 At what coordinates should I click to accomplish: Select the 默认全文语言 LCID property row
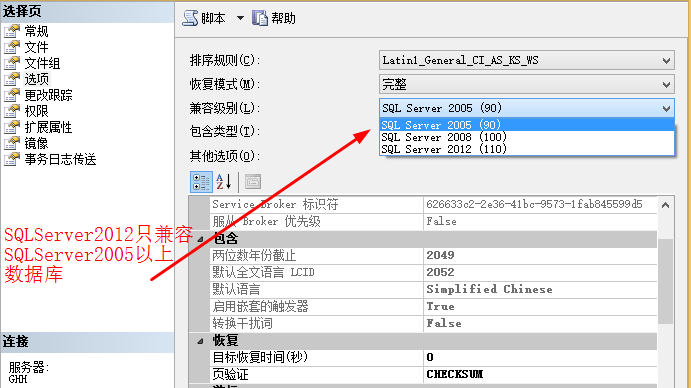(433, 272)
